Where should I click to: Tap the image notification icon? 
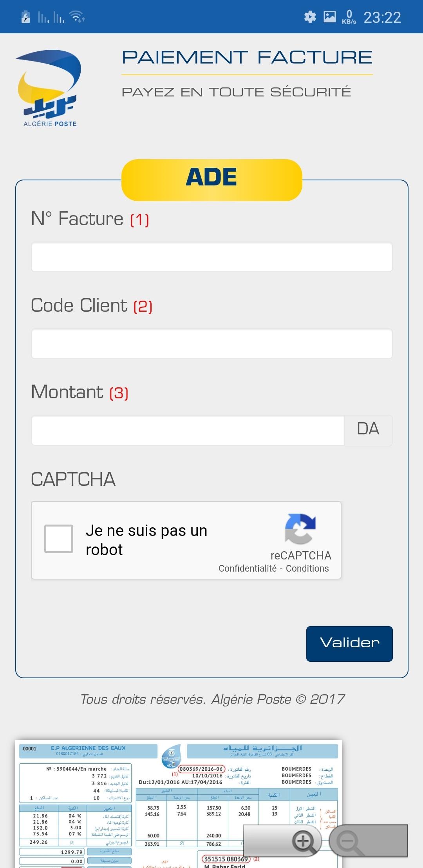pos(330,17)
